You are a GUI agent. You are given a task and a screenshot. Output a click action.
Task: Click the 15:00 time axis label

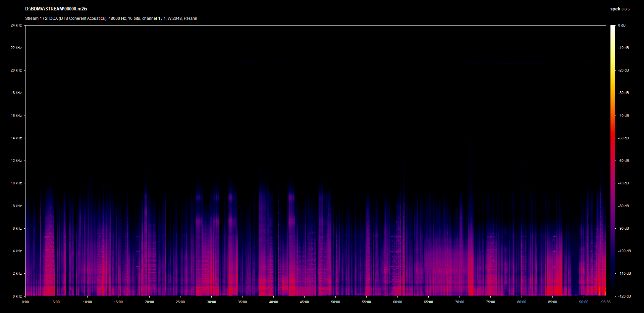coord(118,302)
